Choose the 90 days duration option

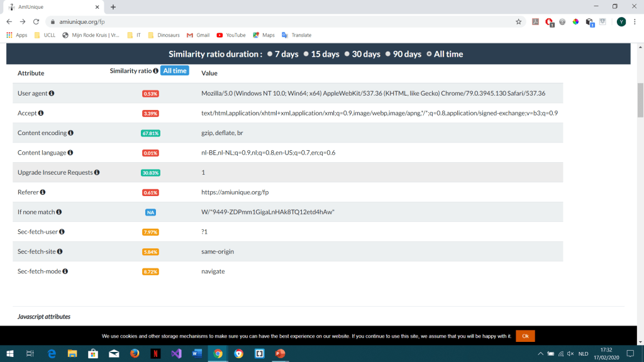pos(387,54)
